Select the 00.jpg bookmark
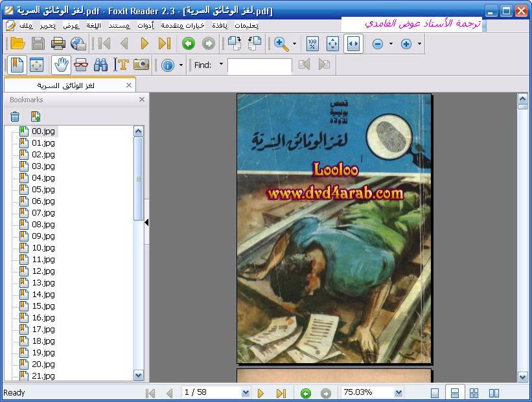Screen dimensions: 532x402 (x=43, y=131)
